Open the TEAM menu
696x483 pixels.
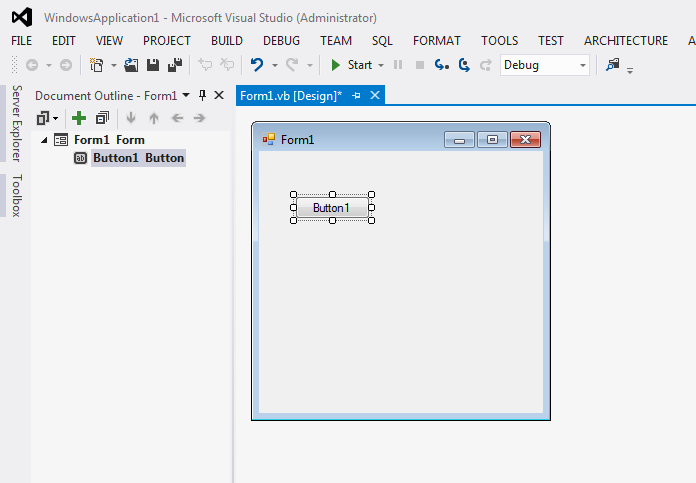point(336,41)
